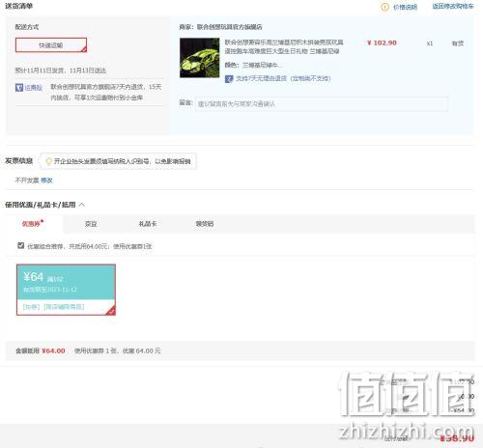This screenshot has width=483, height=448.
Task: Toggle the ¥64 coupon card selection
Action: click(x=66, y=290)
